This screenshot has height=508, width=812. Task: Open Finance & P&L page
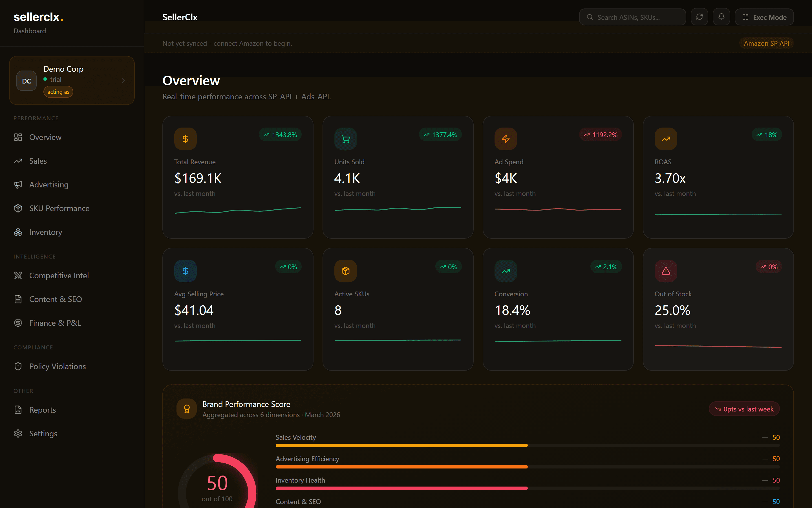[x=72, y=323]
